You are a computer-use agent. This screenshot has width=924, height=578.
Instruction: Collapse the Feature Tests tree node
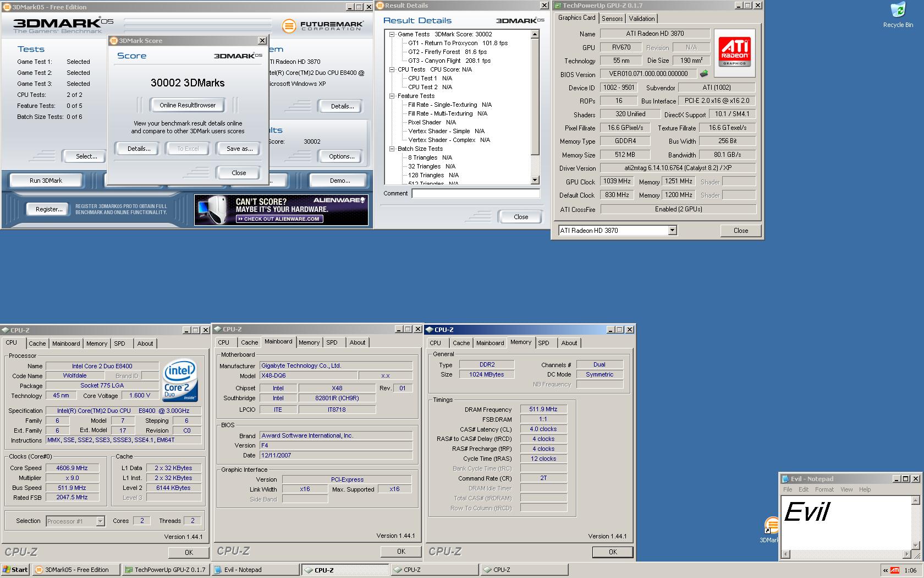(392, 96)
